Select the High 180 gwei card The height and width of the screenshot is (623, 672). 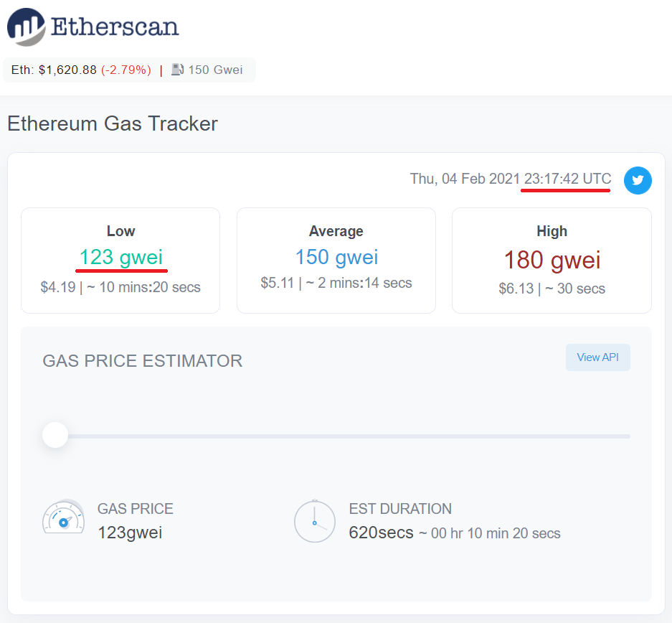pyautogui.click(x=552, y=261)
